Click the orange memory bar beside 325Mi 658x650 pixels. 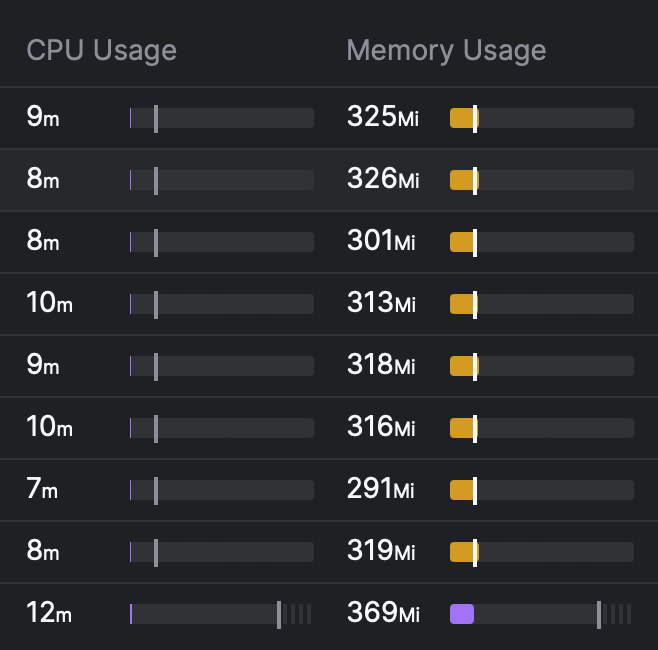click(x=463, y=118)
